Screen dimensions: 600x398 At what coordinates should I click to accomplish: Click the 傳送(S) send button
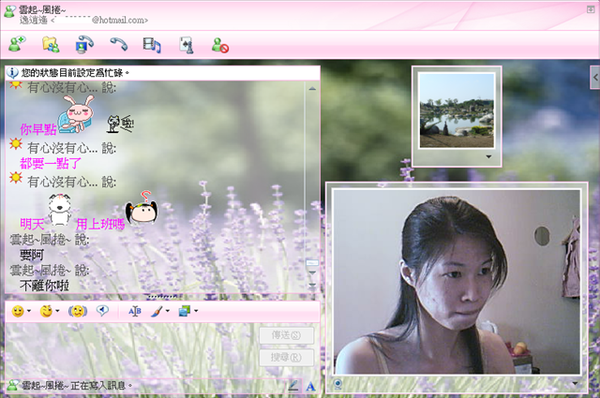(x=286, y=335)
